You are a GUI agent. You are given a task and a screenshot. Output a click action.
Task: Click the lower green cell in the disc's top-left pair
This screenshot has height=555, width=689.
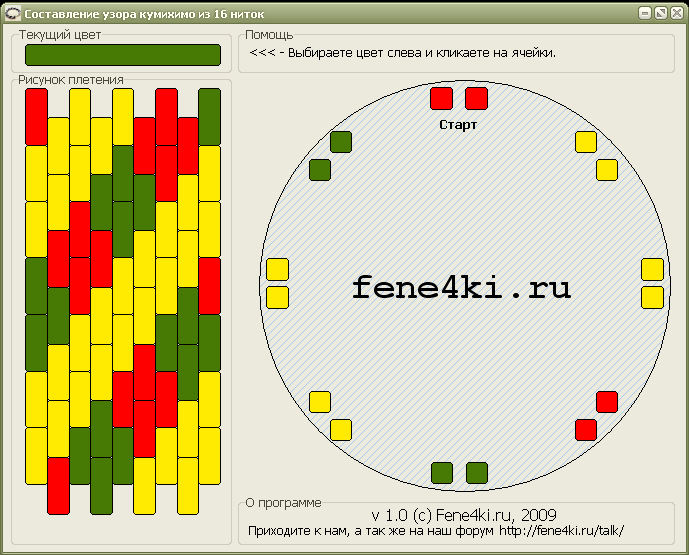pos(320,170)
